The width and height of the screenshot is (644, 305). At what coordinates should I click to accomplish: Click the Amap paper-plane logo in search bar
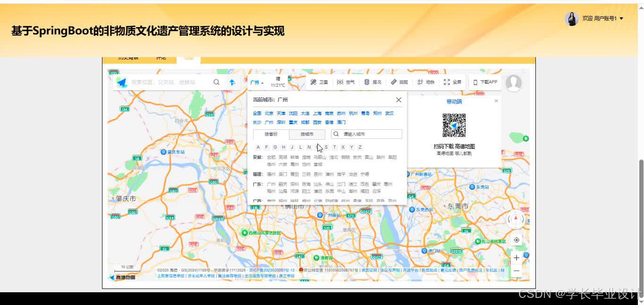(122, 82)
